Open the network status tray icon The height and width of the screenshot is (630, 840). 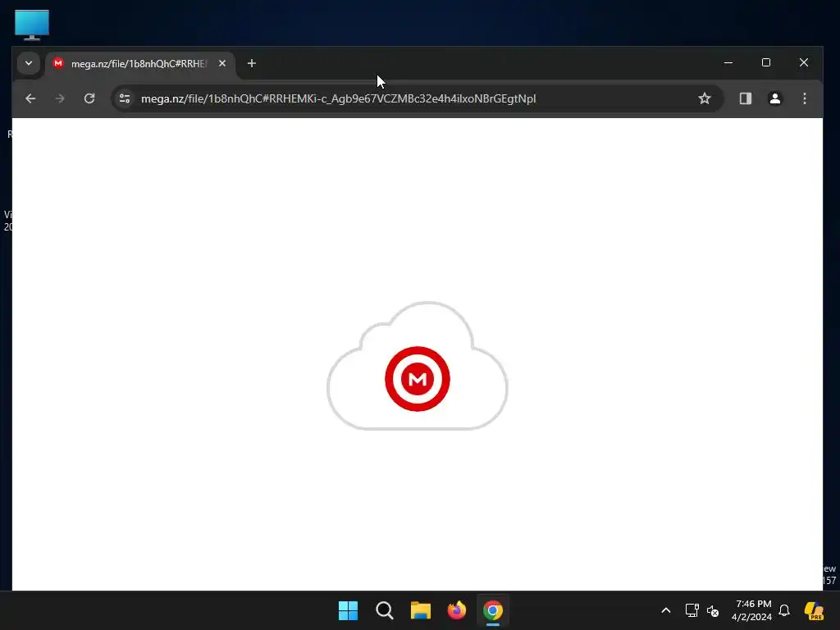tap(692, 610)
